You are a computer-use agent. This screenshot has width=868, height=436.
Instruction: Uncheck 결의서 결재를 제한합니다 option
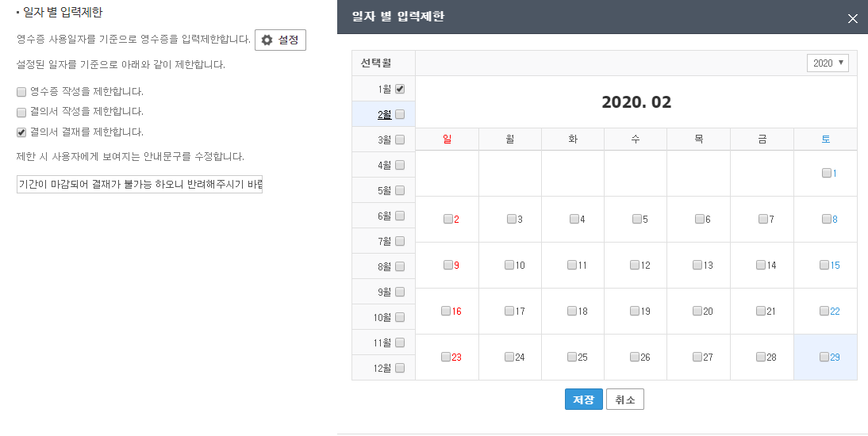[x=21, y=133]
